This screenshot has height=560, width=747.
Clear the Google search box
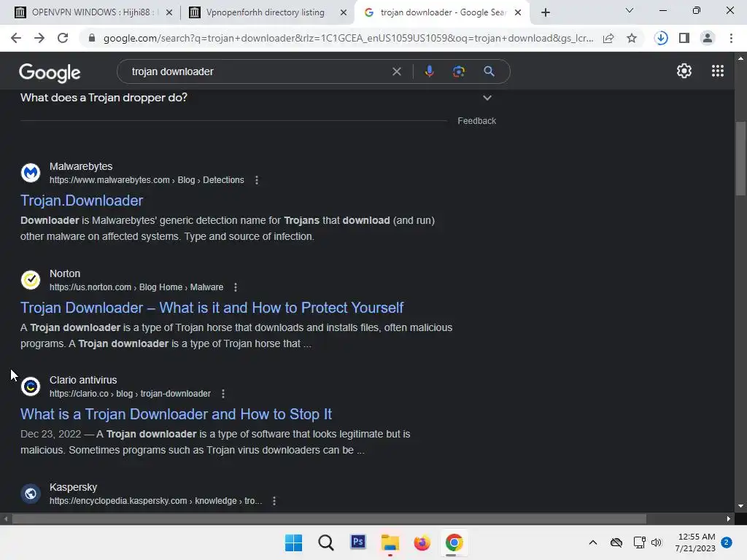pyautogui.click(x=396, y=71)
